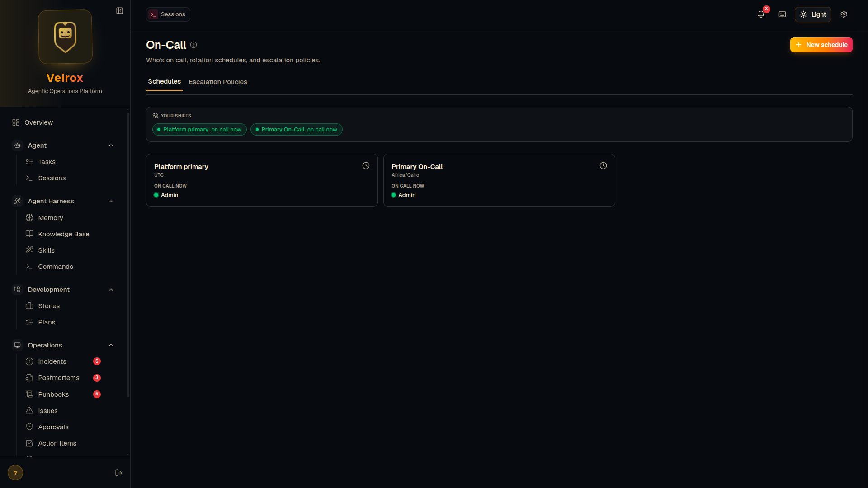The width and height of the screenshot is (868, 488).
Task: Click Primary On-Call on call now chip
Action: point(297,130)
